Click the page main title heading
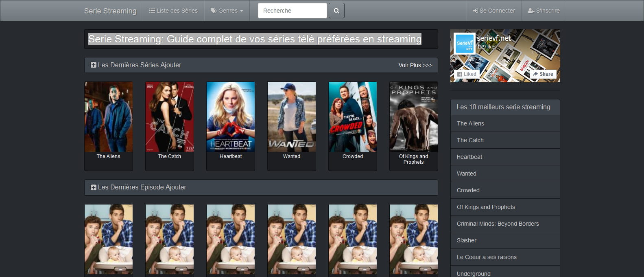The image size is (644, 277). coord(255,39)
